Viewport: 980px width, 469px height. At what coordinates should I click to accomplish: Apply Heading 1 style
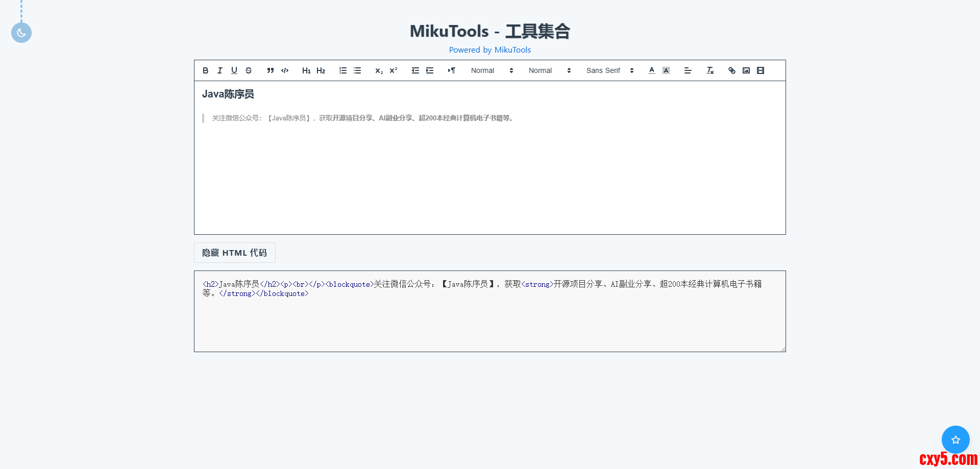(x=306, y=70)
